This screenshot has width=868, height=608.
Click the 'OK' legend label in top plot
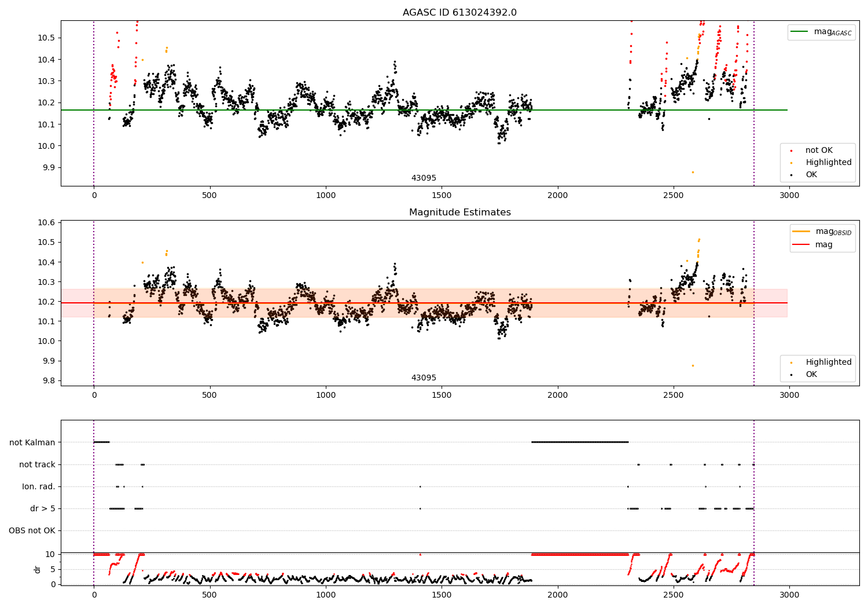pyautogui.click(x=811, y=175)
